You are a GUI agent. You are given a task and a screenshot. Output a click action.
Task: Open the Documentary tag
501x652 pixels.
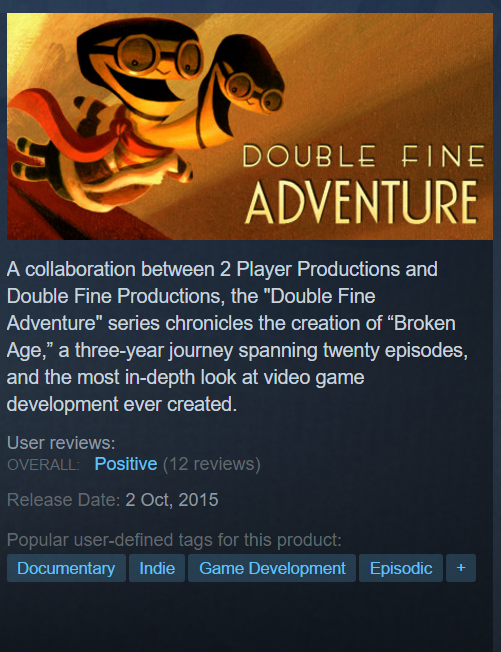pos(66,568)
